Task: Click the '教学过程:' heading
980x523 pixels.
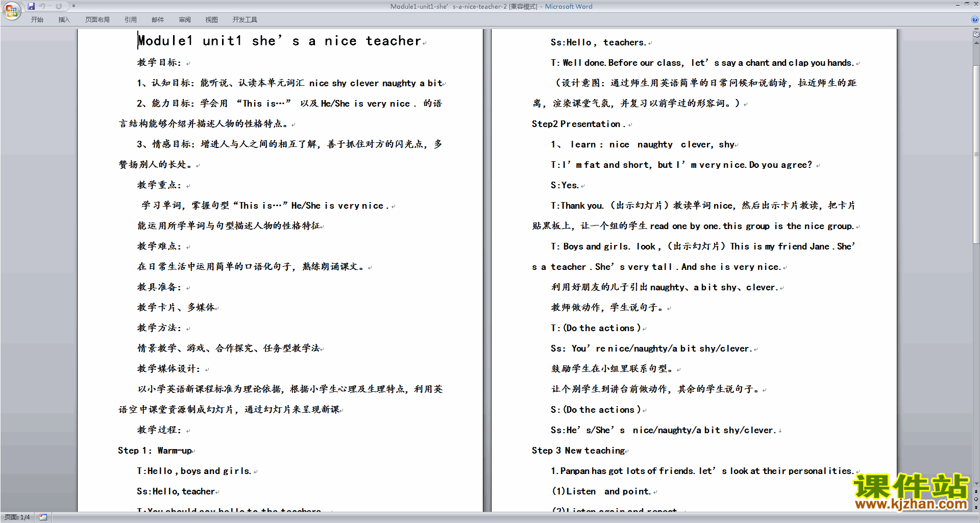Action: [159, 430]
